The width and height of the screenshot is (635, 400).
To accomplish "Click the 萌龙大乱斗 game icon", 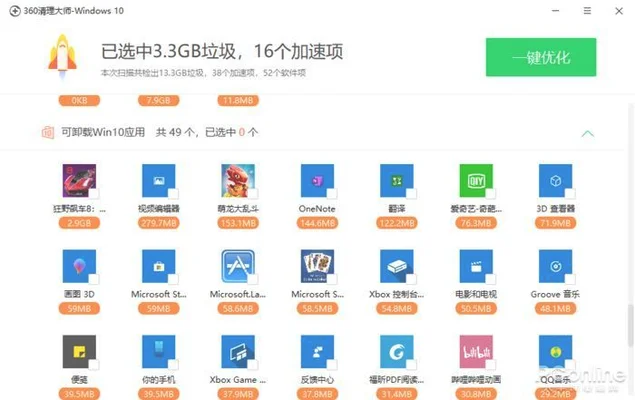I will point(238,181).
